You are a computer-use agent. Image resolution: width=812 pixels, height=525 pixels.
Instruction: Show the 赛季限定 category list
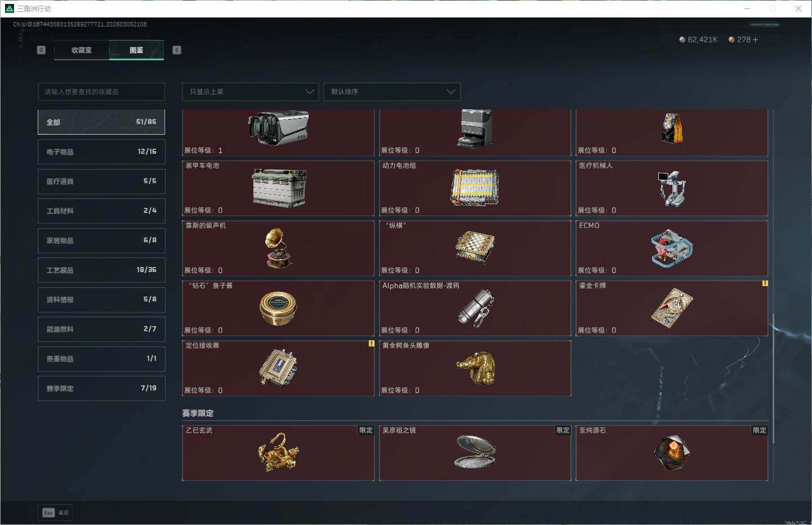pos(101,388)
